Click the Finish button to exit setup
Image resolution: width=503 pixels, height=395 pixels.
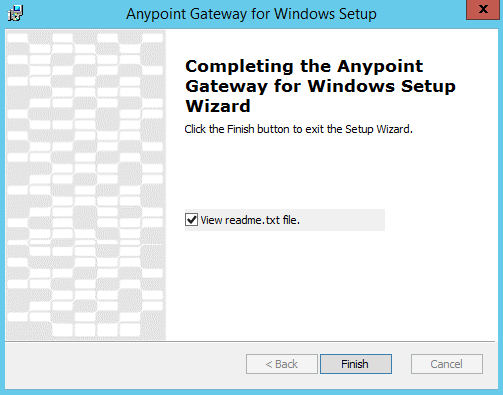pos(356,364)
